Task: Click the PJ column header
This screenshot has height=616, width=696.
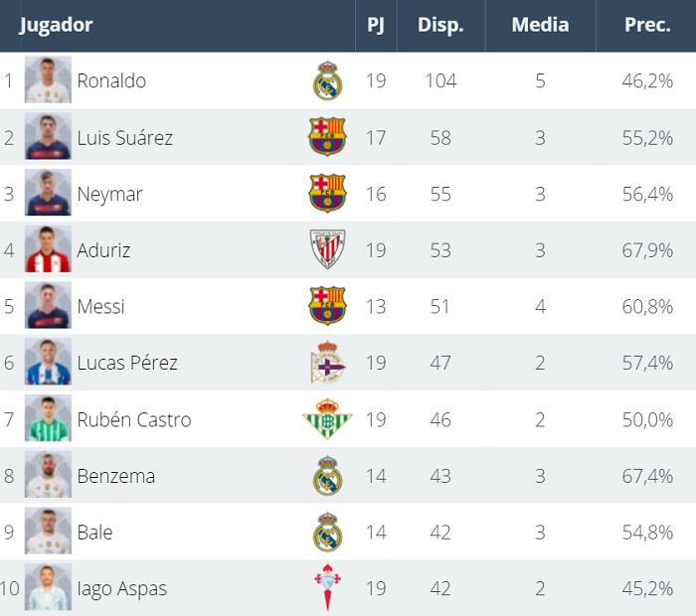Action: 376,26
